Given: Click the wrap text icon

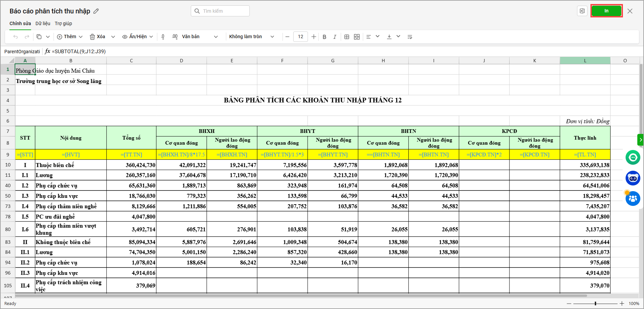Looking at the screenshot, I should [410, 37].
